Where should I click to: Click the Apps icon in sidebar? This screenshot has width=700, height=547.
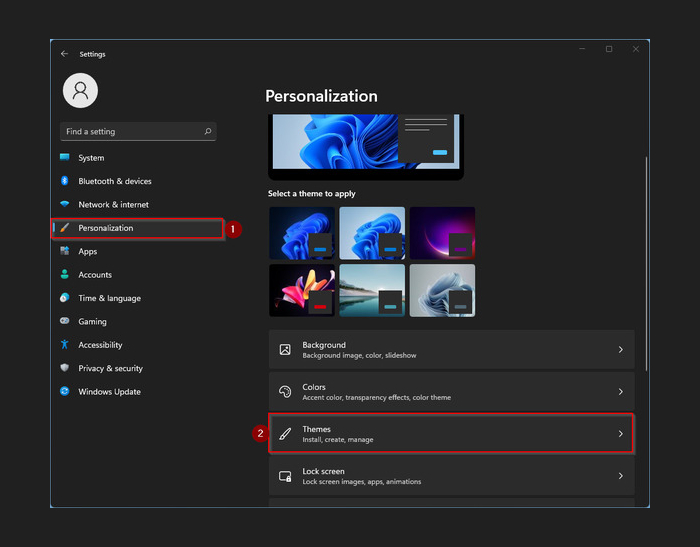click(65, 251)
